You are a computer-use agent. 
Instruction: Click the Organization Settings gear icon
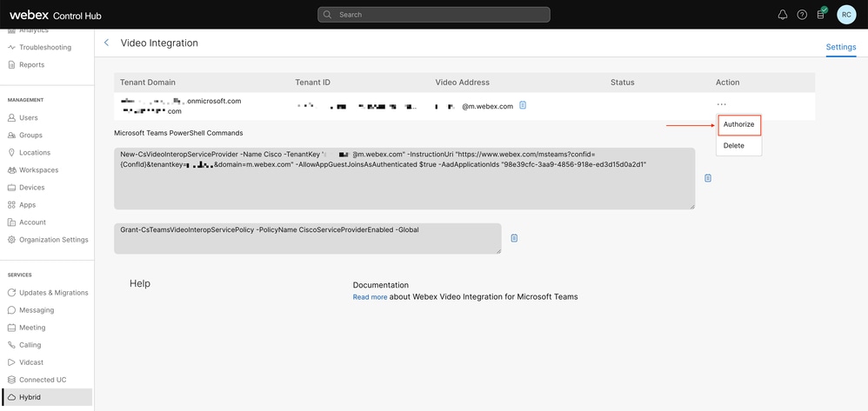(11, 240)
